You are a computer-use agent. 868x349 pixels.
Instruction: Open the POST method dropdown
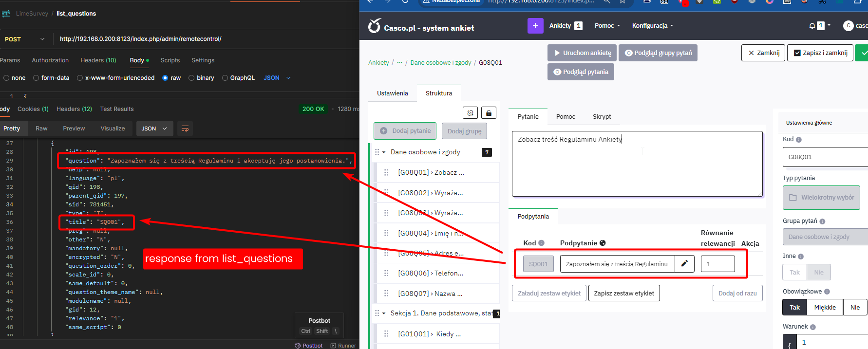pyautogui.click(x=24, y=39)
